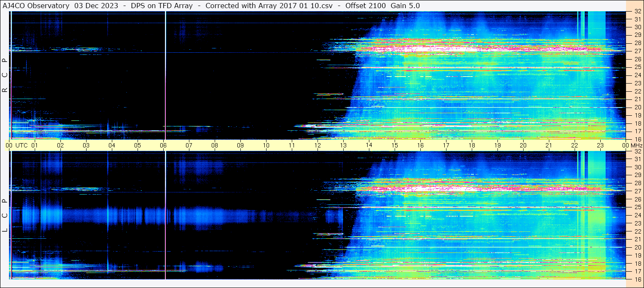Click the 19 MHz label on the LCP frequency scale
The height and width of the screenshot is (288, 644).
[637, 255]
